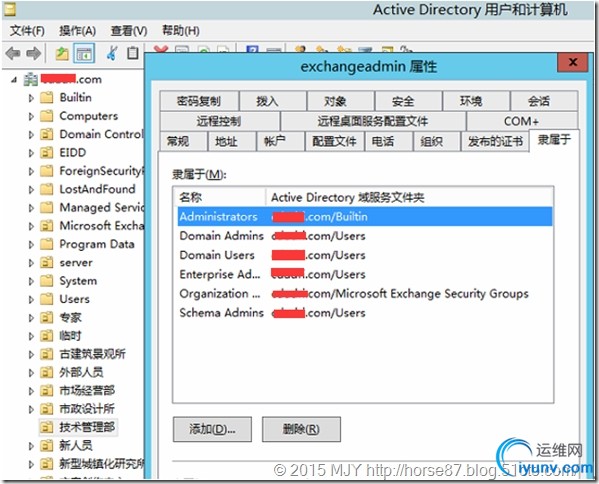Expand the Builtin tree node
Image resolution: width=599 pixels, height=484 pixels.
click(31, 98)
